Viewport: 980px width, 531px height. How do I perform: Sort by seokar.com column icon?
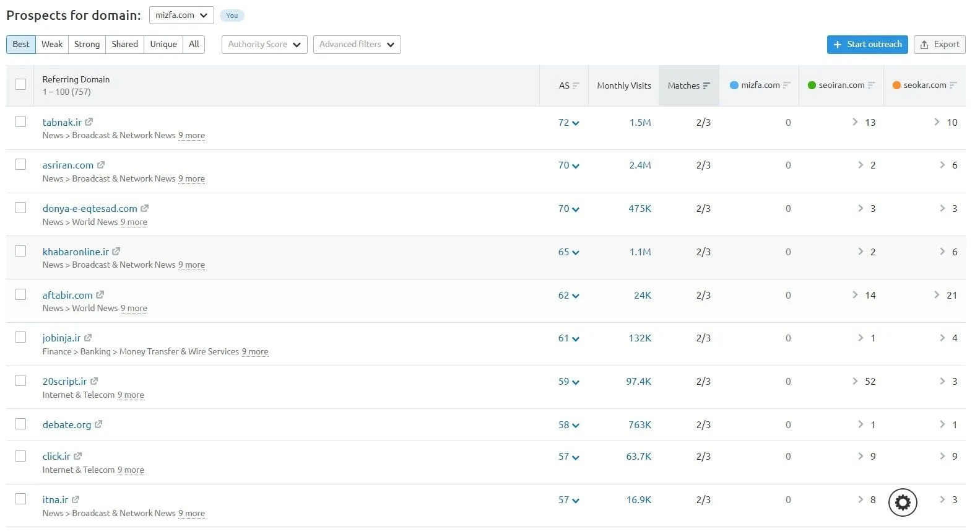coord(953,85)
